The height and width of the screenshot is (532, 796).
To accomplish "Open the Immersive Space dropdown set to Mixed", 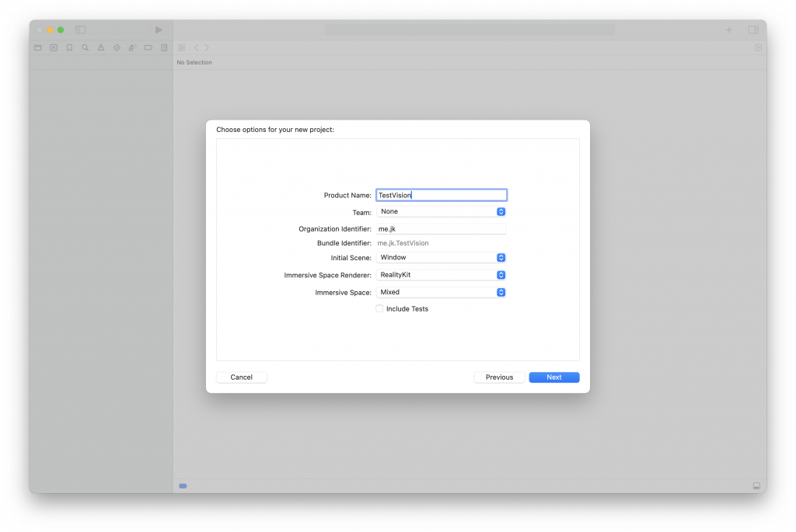I will (x=442, y=292).
